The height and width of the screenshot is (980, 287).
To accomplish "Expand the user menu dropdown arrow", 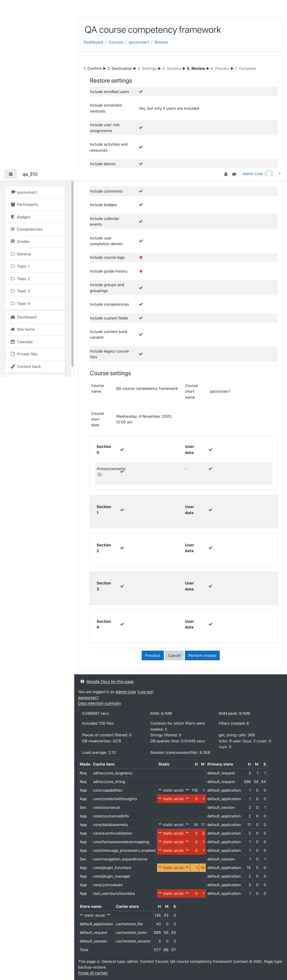I will [280, 174].
